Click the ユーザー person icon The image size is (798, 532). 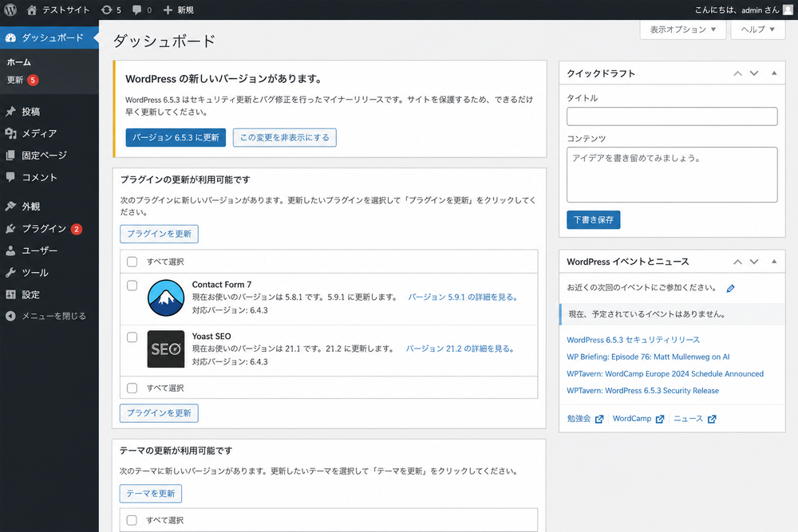tap(10, 250)
